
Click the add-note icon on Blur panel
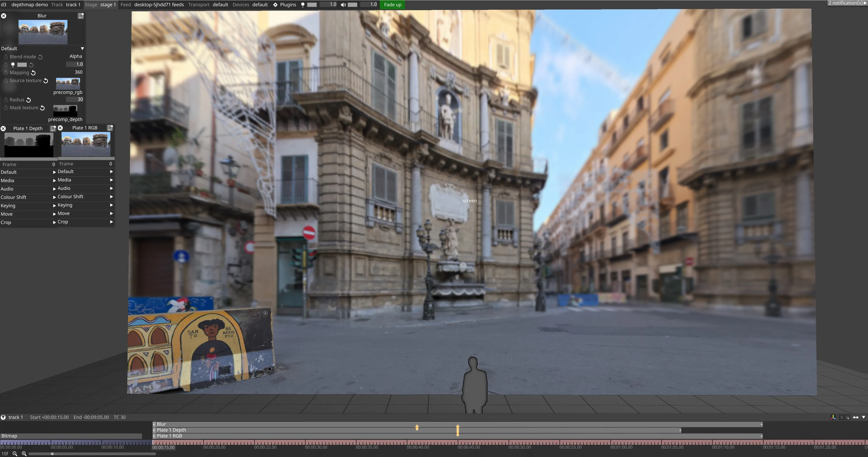tap(81, 16)
